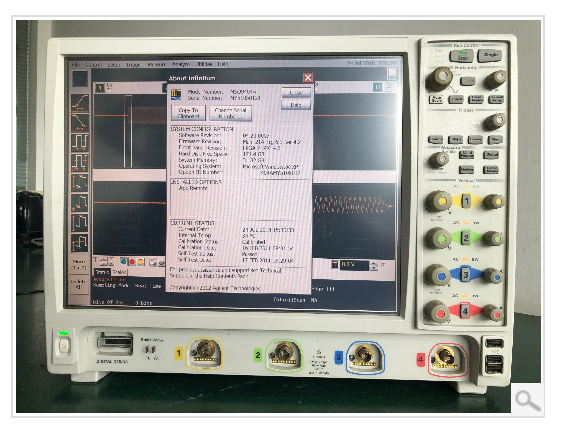Click the yellow circle marker icon
This screenshot has width=562, height=426.
140,262
